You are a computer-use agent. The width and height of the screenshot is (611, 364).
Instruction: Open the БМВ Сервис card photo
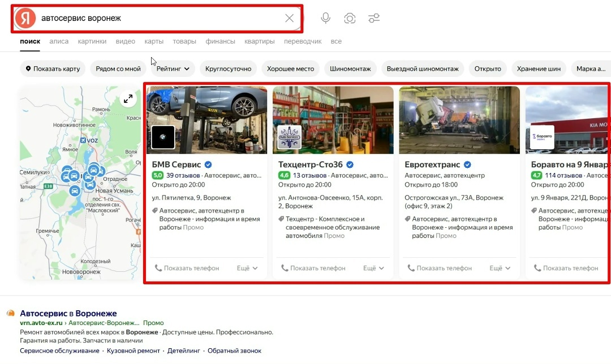click(x=207, y=120)
